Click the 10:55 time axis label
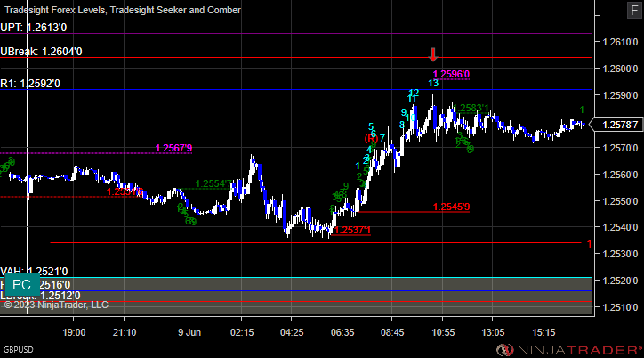Viewport: 644px width, 358px height. click(443, 332)
